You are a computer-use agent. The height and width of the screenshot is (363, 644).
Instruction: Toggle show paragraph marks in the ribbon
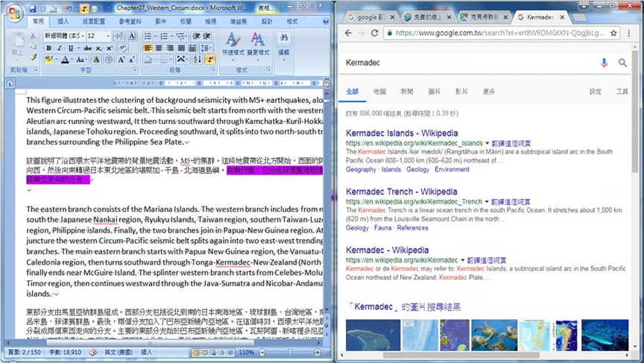(x=210, y=60)
